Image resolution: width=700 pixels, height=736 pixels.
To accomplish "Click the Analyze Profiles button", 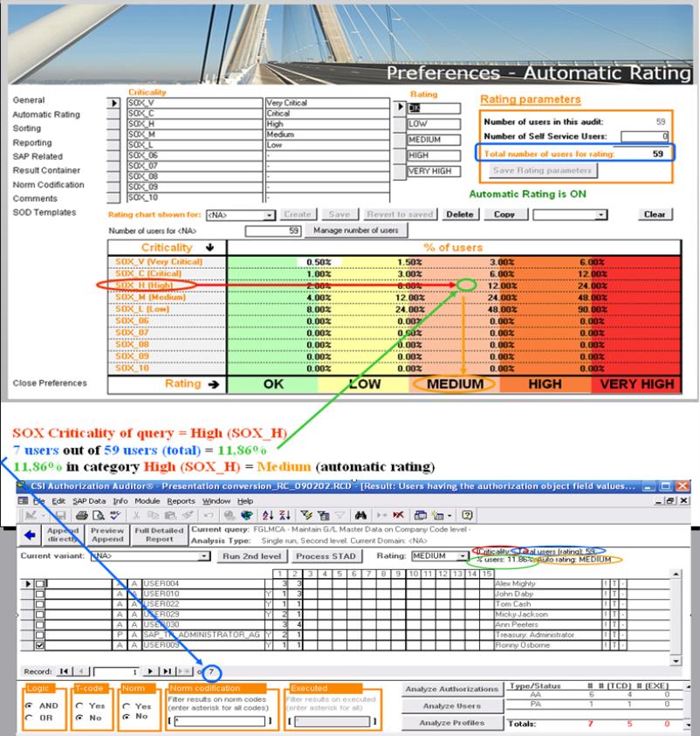I will [452, 723].
